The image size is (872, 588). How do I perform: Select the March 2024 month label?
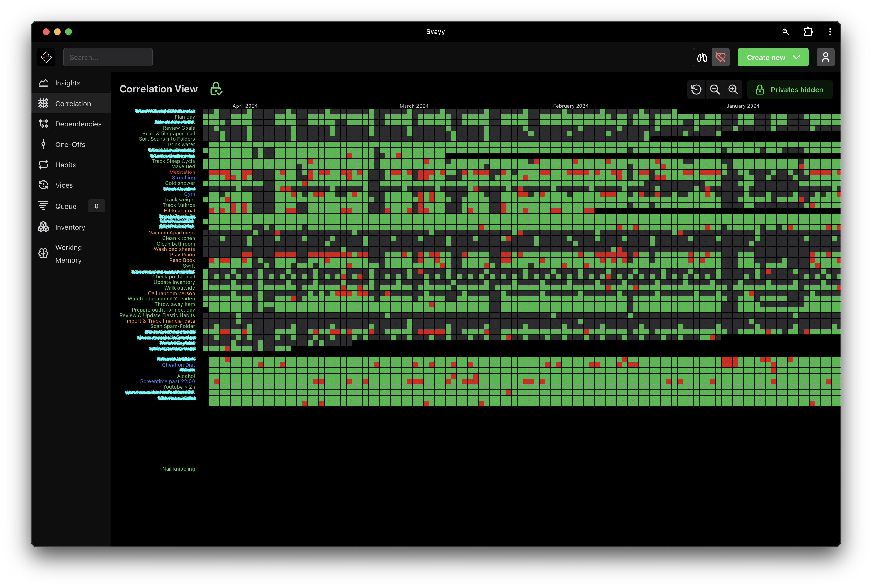pyautogui.click(x=414, y=106)
